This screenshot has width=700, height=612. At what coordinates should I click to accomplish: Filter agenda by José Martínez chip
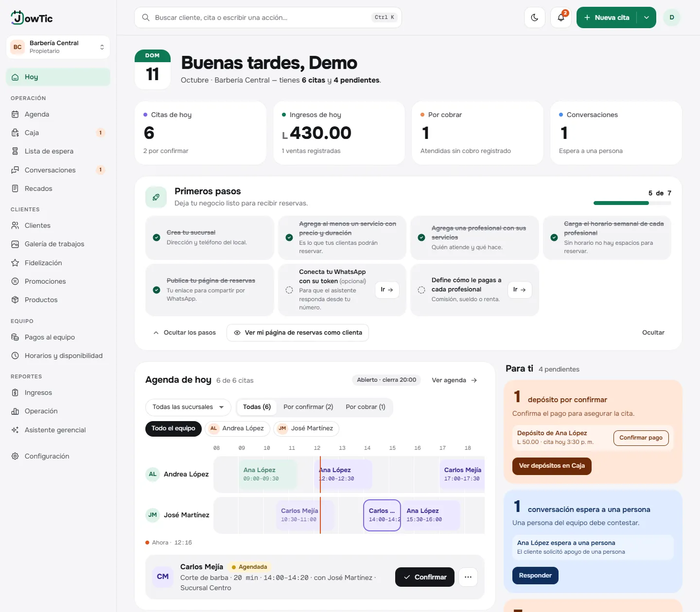click(x=306, y=428)
